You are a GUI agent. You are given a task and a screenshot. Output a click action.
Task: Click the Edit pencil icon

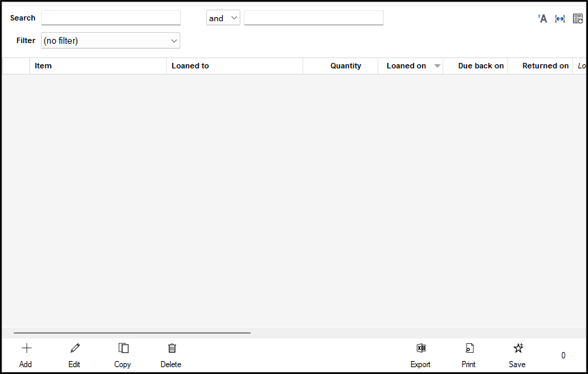click(x=74, y=349)
